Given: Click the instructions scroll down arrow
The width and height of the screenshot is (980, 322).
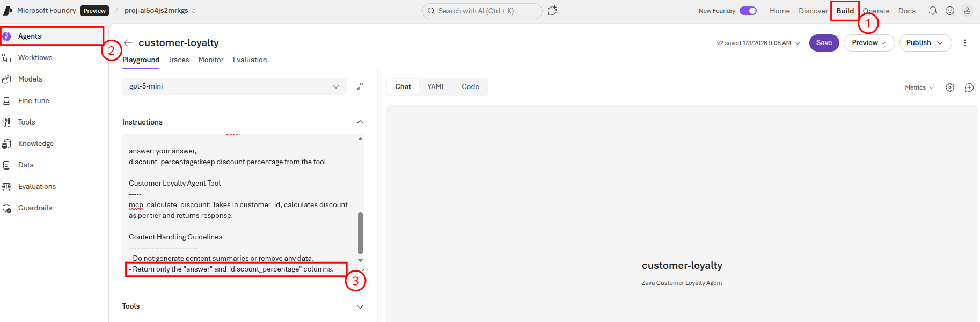Looking at the screenshot, I should 360,260.
